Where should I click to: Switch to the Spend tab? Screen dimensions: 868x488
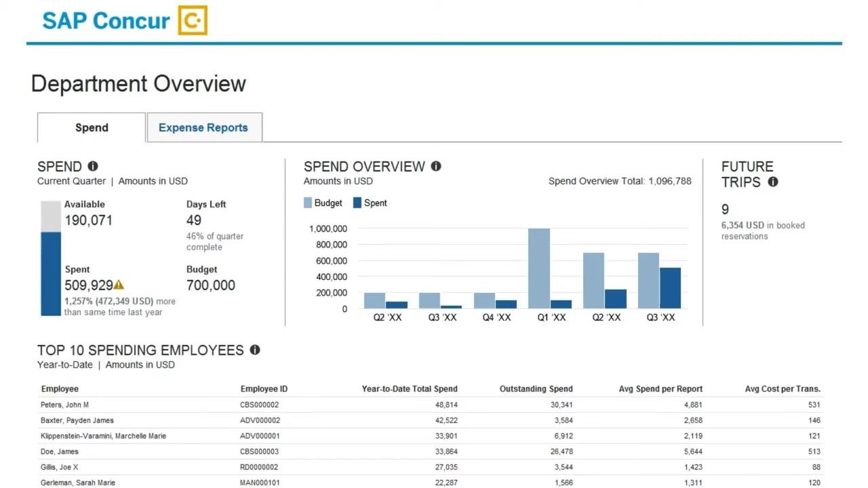92,127
